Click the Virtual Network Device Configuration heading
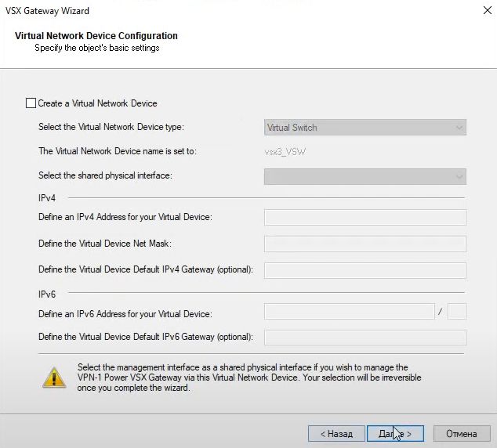The image size is (497, 448). (x=96, y=36)
